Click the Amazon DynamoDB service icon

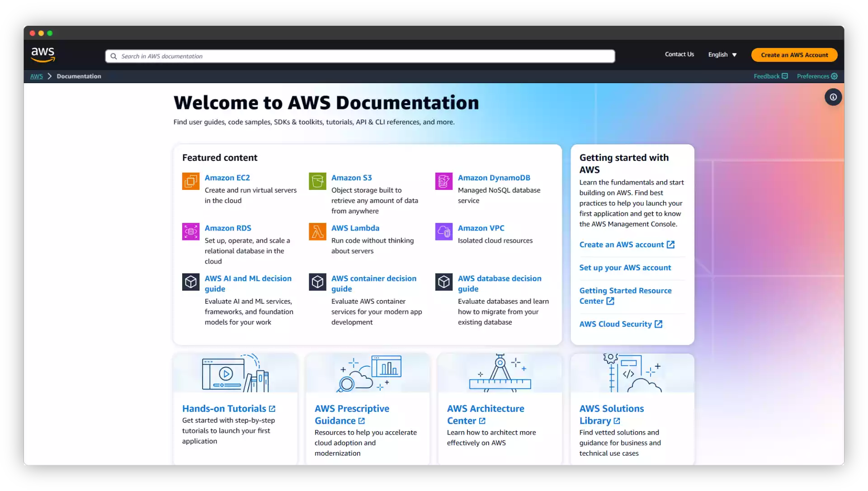point(444,180)
